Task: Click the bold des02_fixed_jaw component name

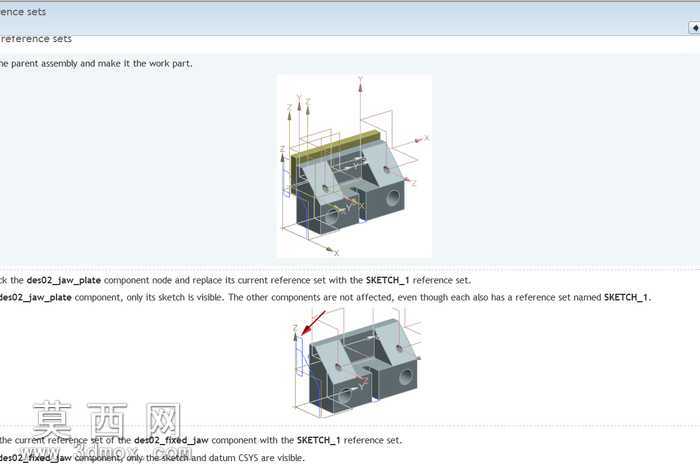Action: 171,440
